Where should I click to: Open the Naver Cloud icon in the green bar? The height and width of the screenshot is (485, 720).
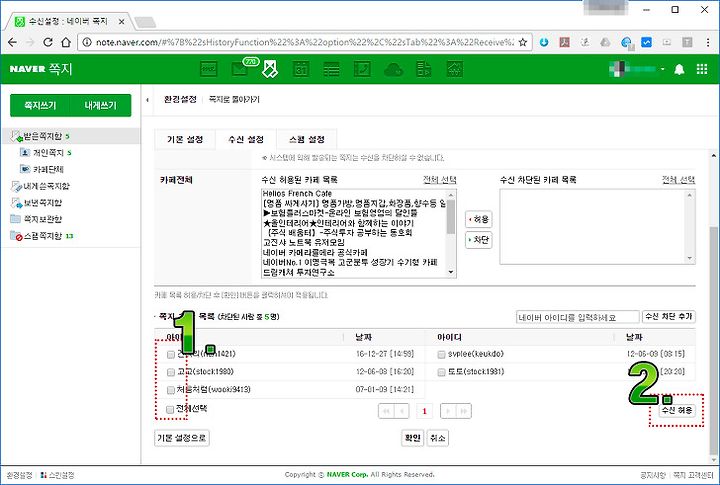click(394, 70)
